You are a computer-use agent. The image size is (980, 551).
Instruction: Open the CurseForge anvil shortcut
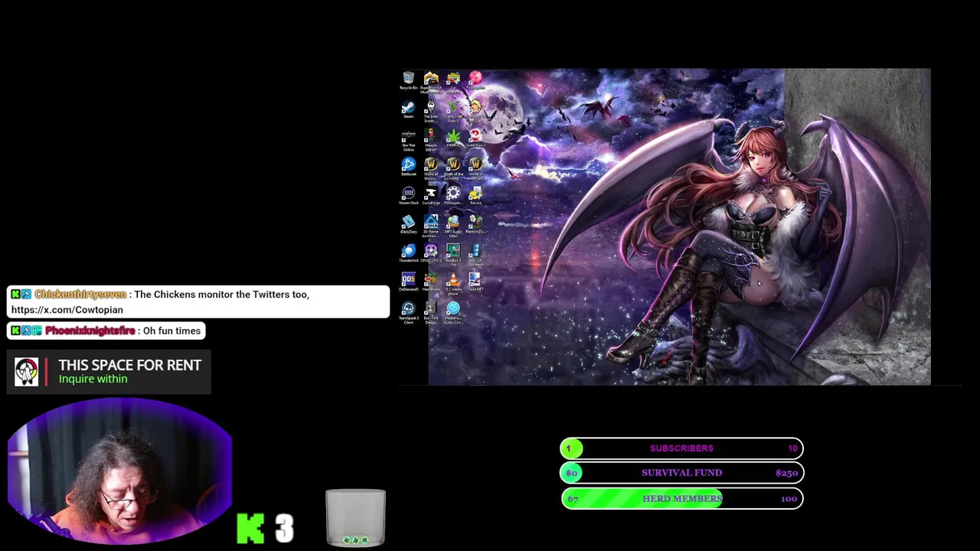(x=431, y=196)
